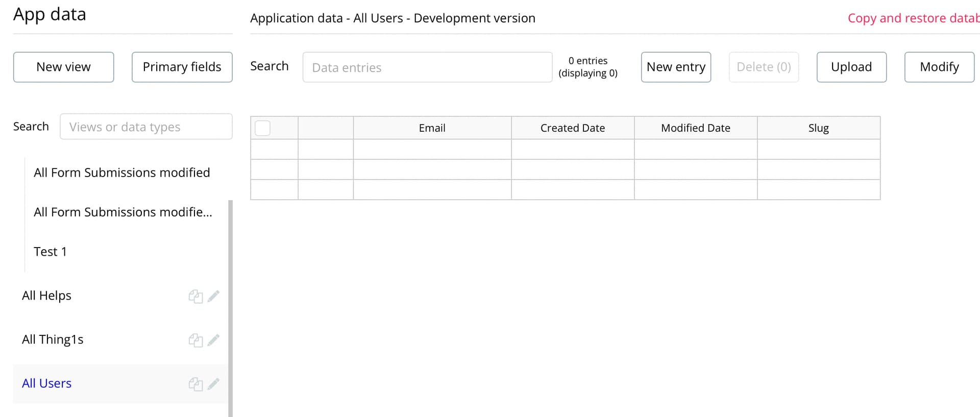Image resolution: width=980 pixels, height=417 pixels.
Task: Click the App data heading
Action: (x=50, y=14)
